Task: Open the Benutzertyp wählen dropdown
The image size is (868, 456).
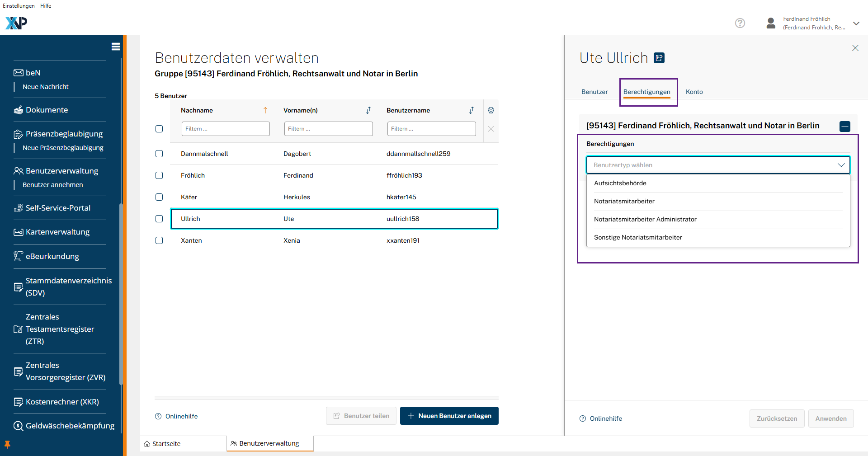Action: (718, 165)
